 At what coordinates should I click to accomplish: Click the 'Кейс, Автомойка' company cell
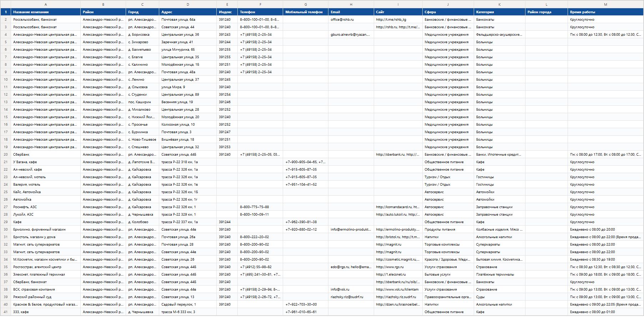tap(46, 192)
